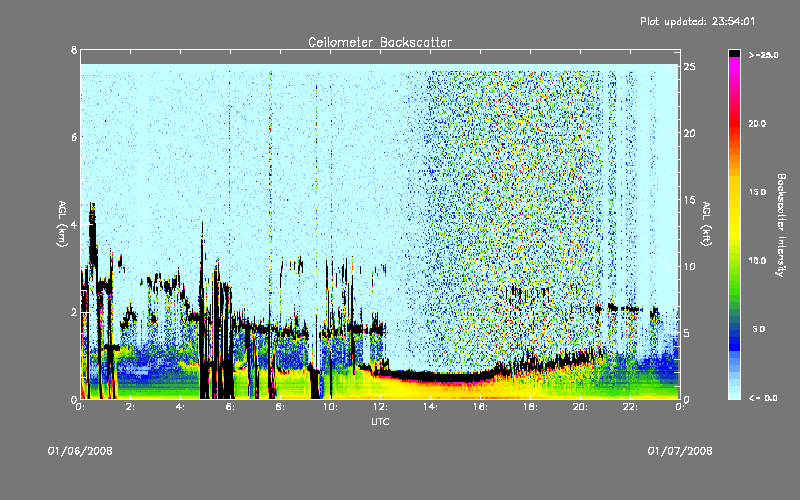
Task: Click the '10.0' colorbar label
Action: click(757, 260)
